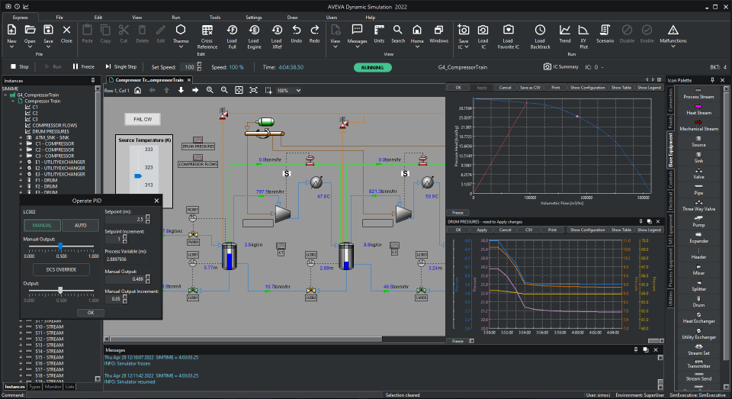Screen dimensions: 732x399
Task: Confirm Operate PID dialog with OK
Action: point(91,313)
